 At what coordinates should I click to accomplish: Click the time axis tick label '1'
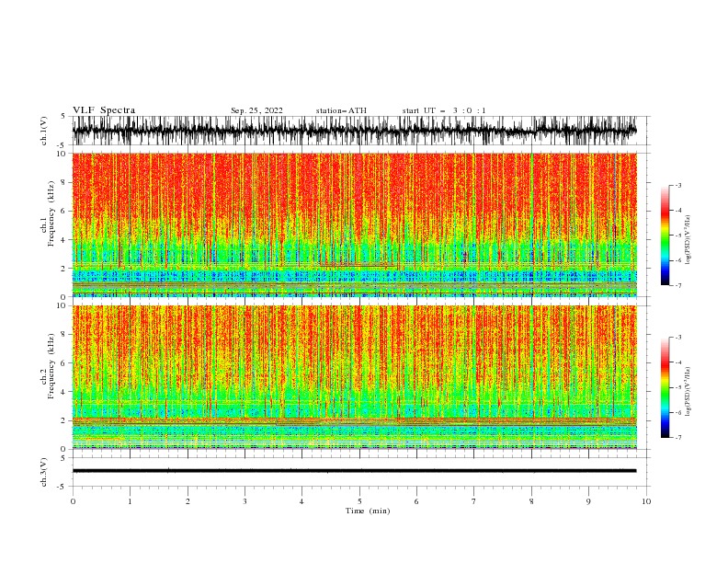[131, 501]
